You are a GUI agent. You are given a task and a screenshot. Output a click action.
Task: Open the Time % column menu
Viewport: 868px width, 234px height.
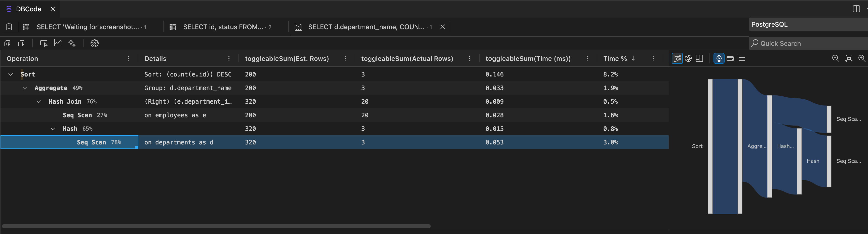pyautogui.click(x=653, y=58)
